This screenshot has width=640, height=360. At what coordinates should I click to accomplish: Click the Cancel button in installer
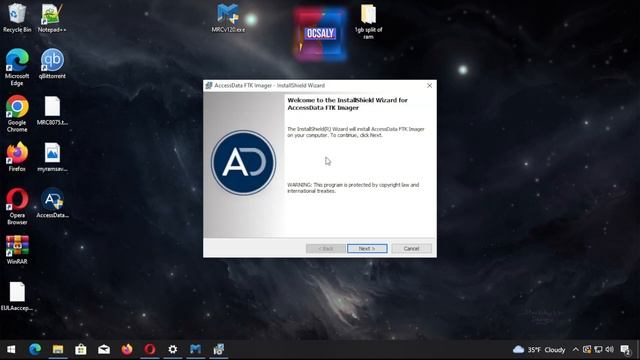coord(411,248)
